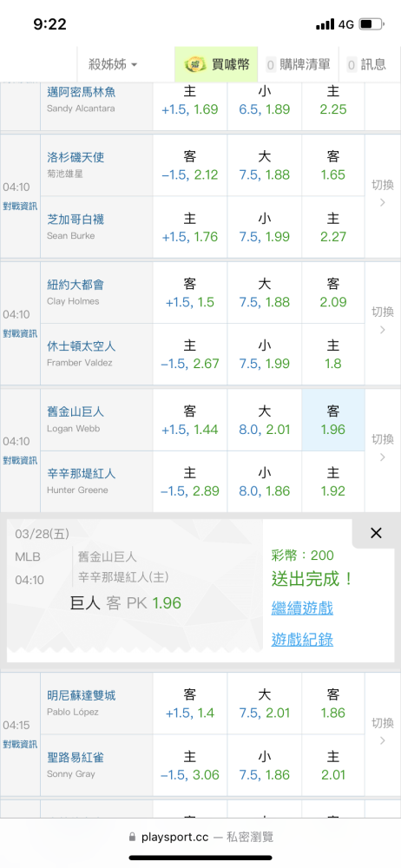Select 舊金山巨人 客 1.96 moneyline cell
This screenshot has height=868, width=401.
coord(333,420)
